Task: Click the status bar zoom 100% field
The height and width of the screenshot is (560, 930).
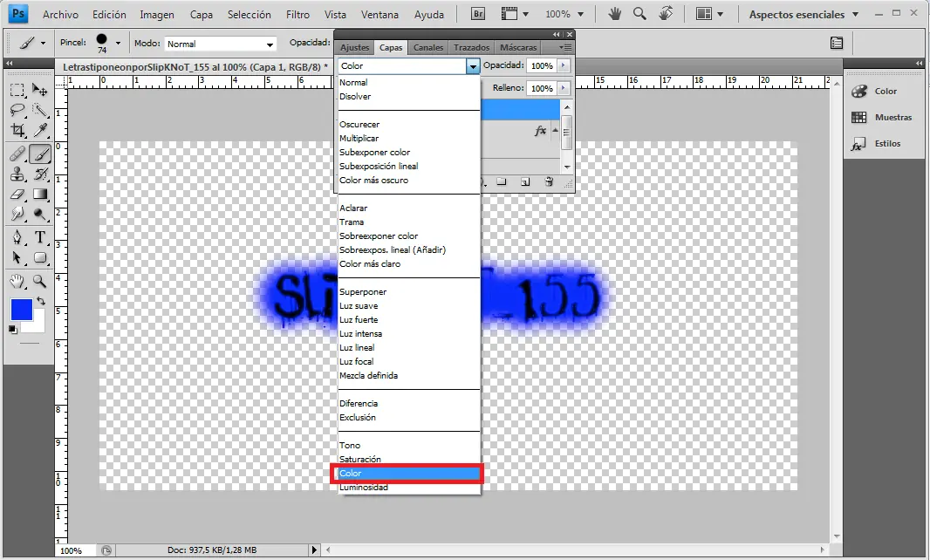Action: click(77, 550)
